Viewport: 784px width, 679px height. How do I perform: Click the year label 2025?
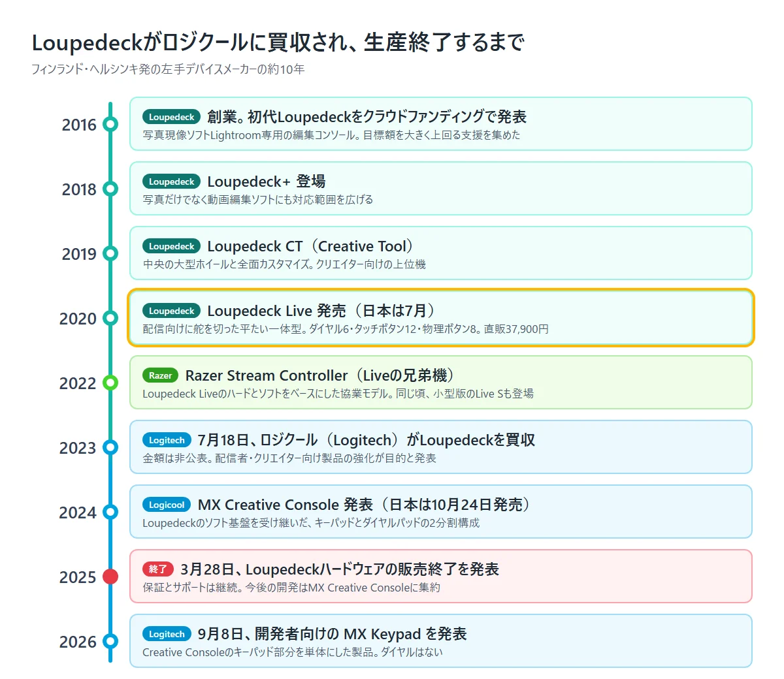(78, 577)
